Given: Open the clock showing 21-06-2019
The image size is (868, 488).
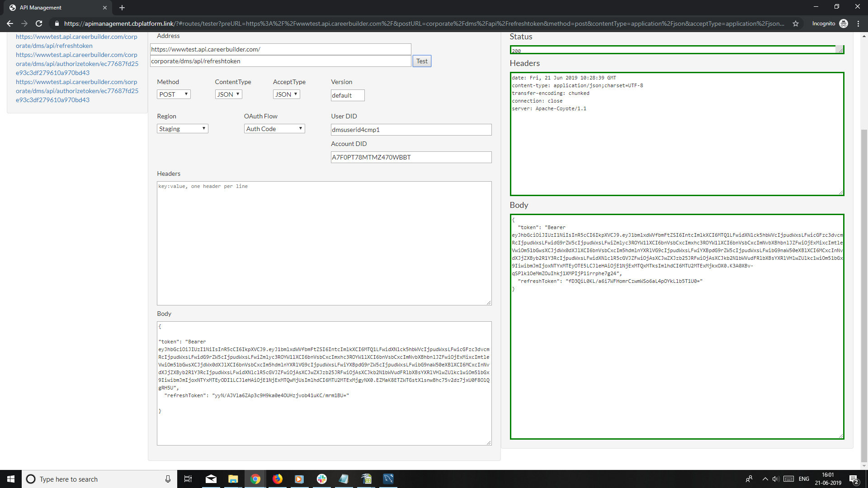Looking at the screenshot, I should pos(828,479).
